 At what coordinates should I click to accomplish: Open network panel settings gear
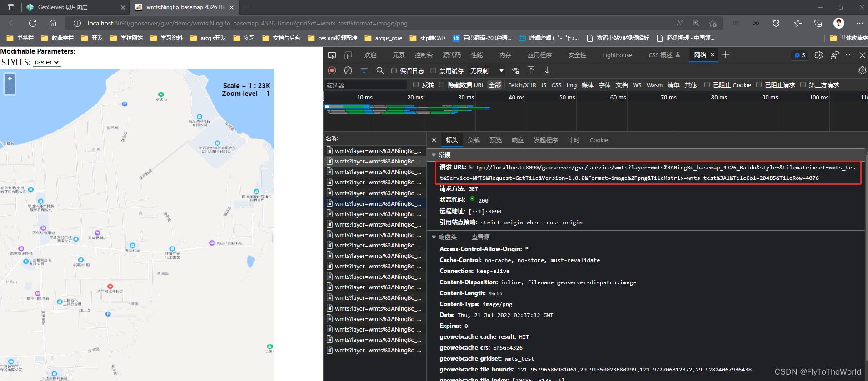(862, 70)
